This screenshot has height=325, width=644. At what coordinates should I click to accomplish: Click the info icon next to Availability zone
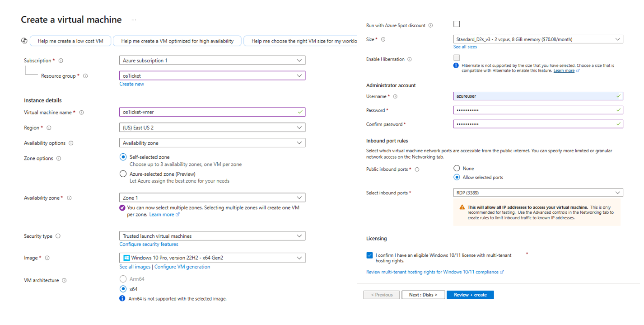pos(69,198)
